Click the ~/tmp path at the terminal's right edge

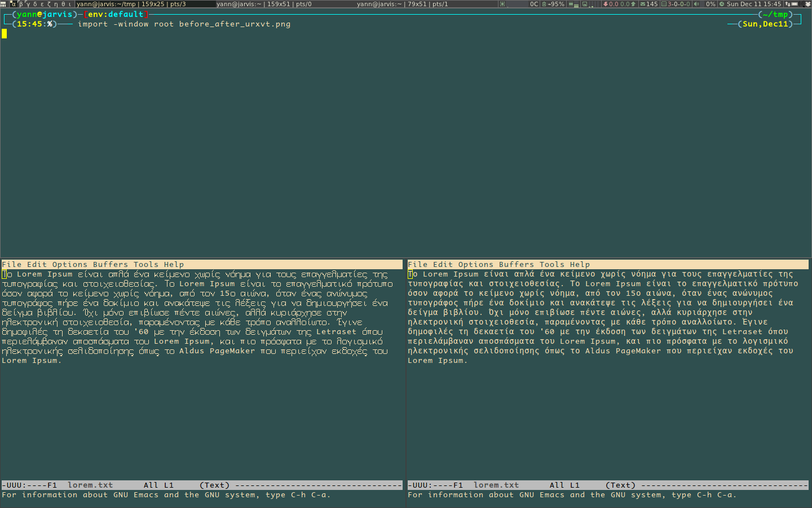point(776,14)
